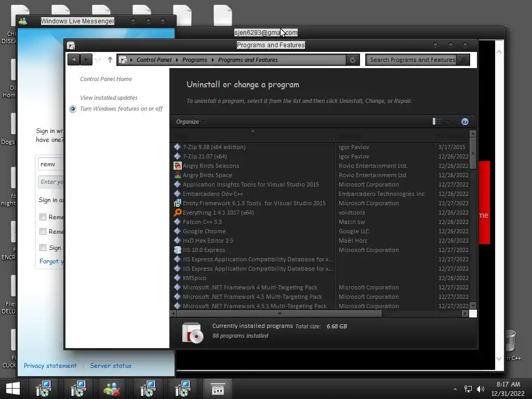
Task: Toggle the Sign in automatically checkbox
Action: pos(43,248)
